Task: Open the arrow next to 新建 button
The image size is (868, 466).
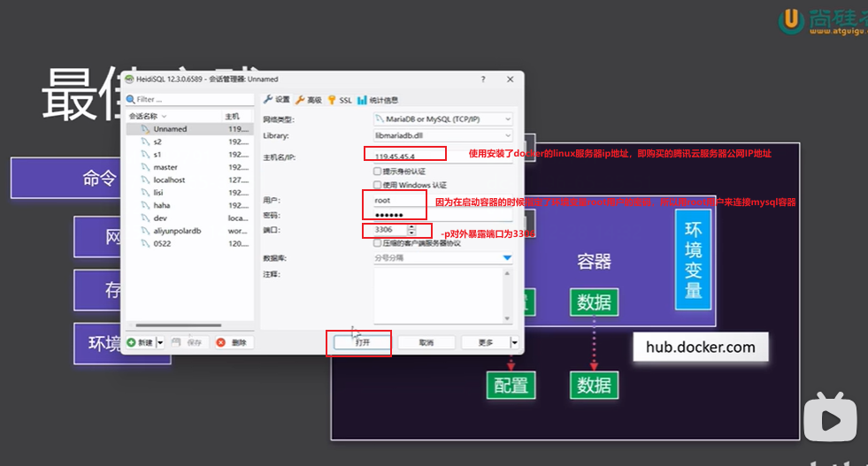Action: coord(160,342)
